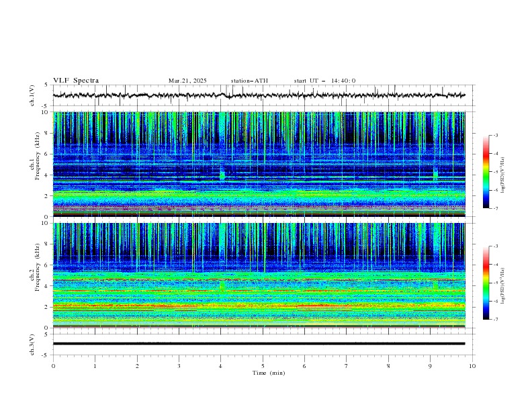
Task: Click the ch.1 spectrogram burst near 9 minutes
Action: tap(436, 173)
